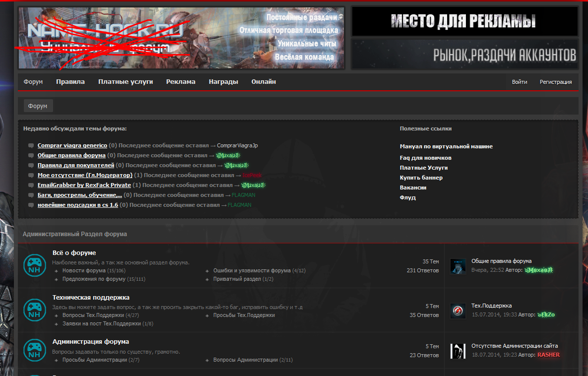Open IcePeek user profile link
Viewport: 588px width, 376px height.
(x=252, y=175)
